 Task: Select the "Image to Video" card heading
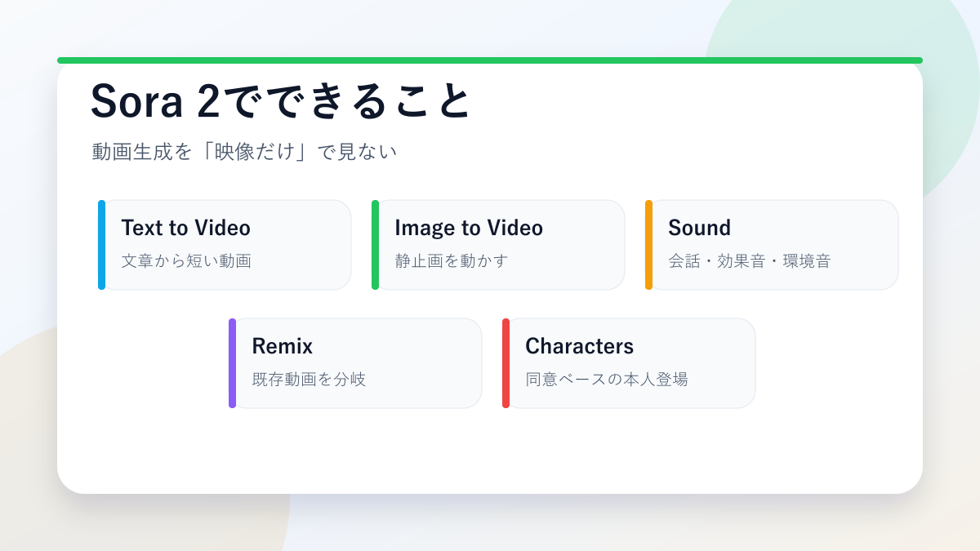469,228
